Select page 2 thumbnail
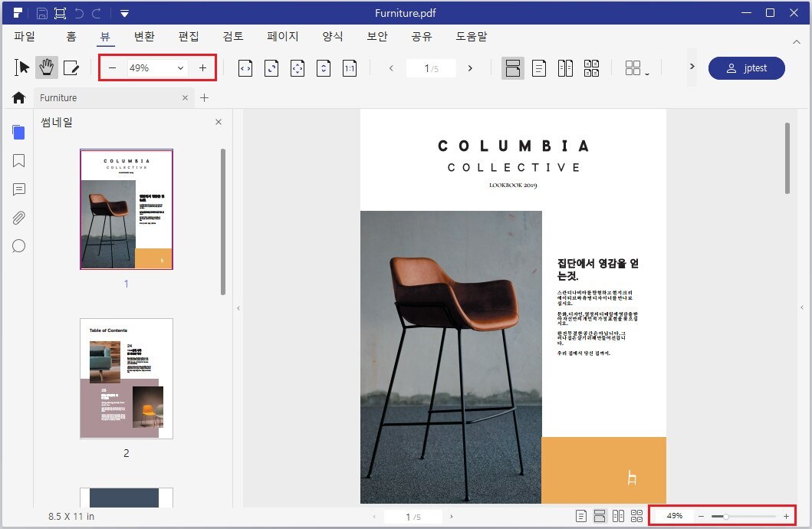Viewport: 812px width, 529px height. tap(127, 379)
